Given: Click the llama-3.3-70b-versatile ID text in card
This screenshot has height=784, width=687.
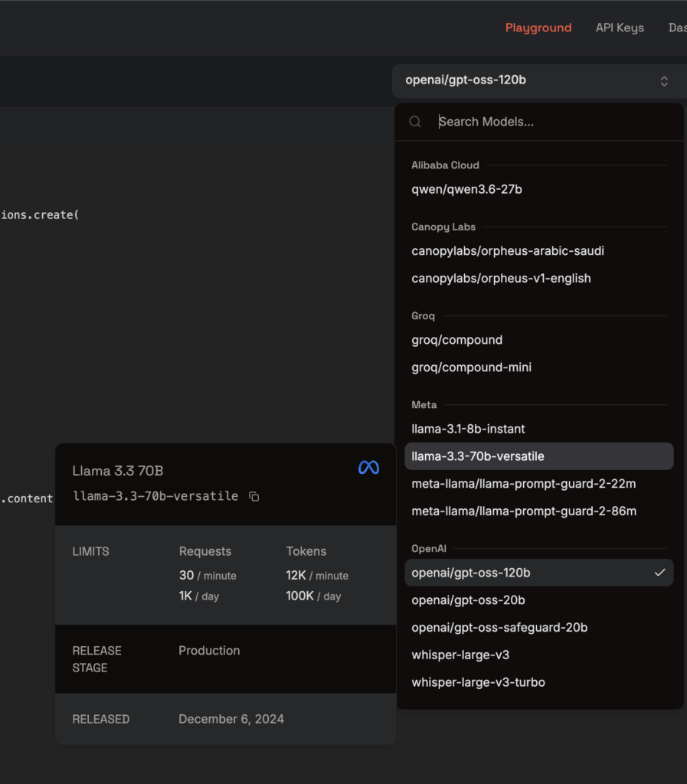Looking at the screenshot, I should [155, 496].
